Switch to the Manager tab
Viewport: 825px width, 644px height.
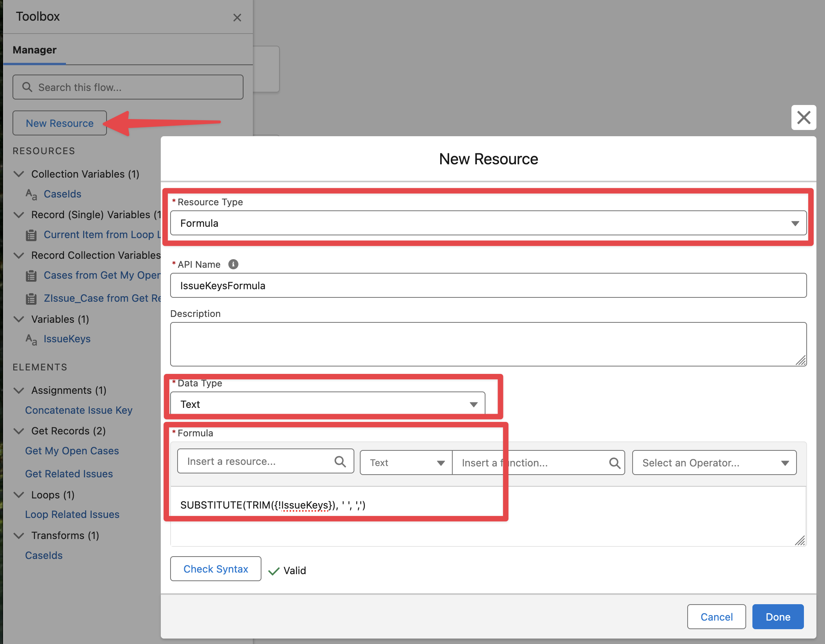click(35, 50)
